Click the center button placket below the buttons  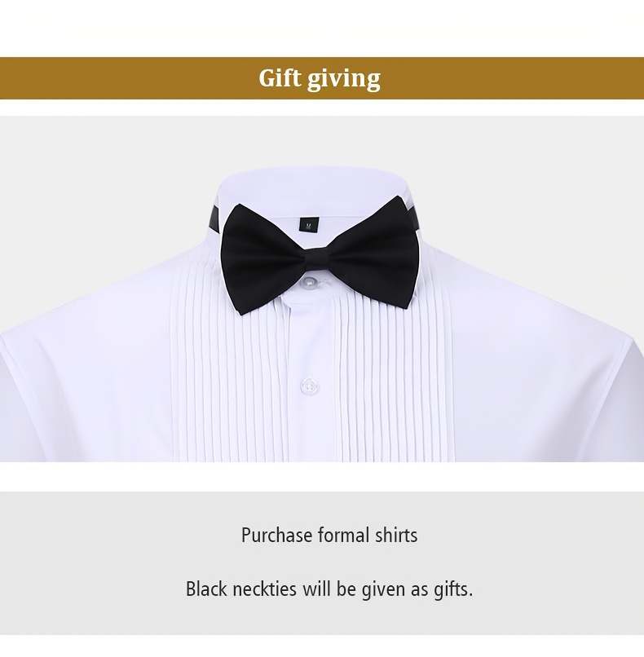[311, 431]
